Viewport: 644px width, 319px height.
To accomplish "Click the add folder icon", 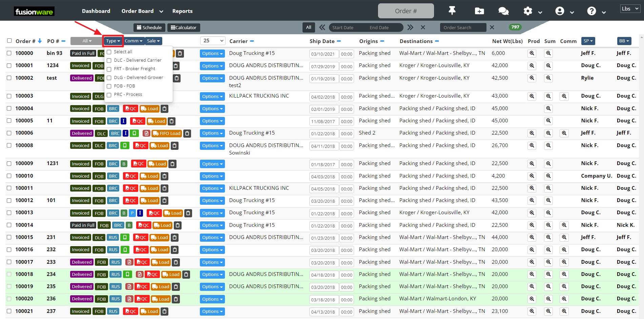I will click(x=479, y=11).
